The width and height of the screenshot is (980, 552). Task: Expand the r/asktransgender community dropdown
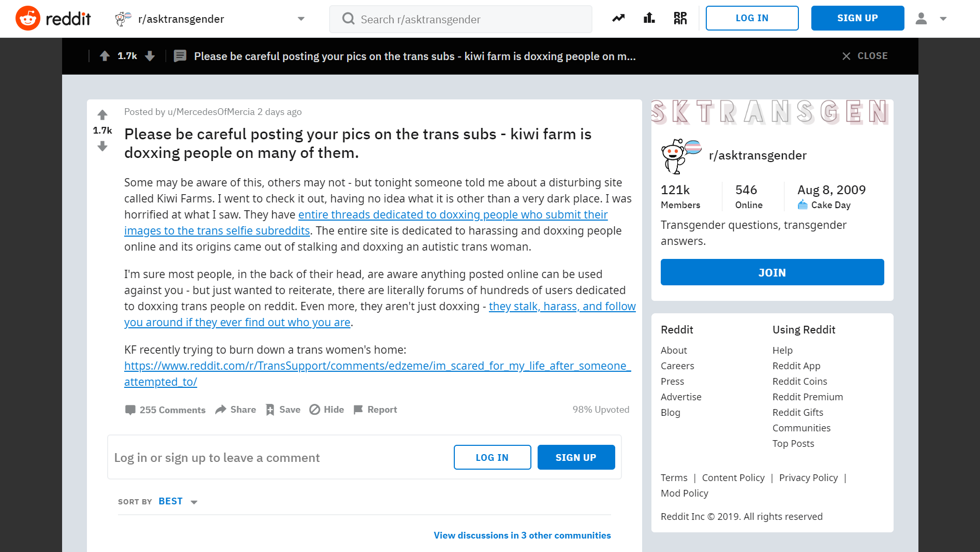coord(301,19)
